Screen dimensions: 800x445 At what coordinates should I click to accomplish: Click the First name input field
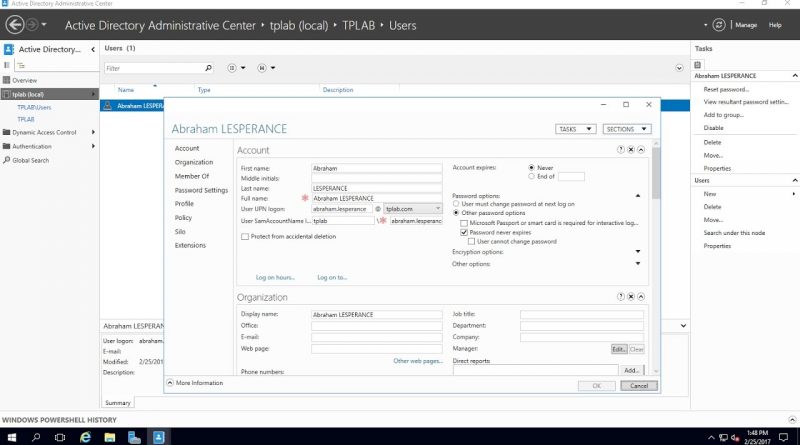pyautogui.click(x=377, y=168)
